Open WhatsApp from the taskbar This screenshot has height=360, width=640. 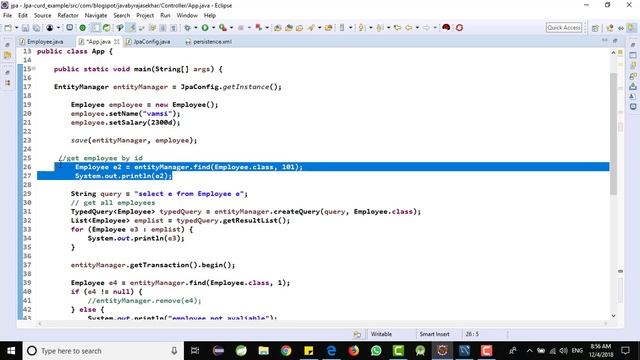pos(376,351)
